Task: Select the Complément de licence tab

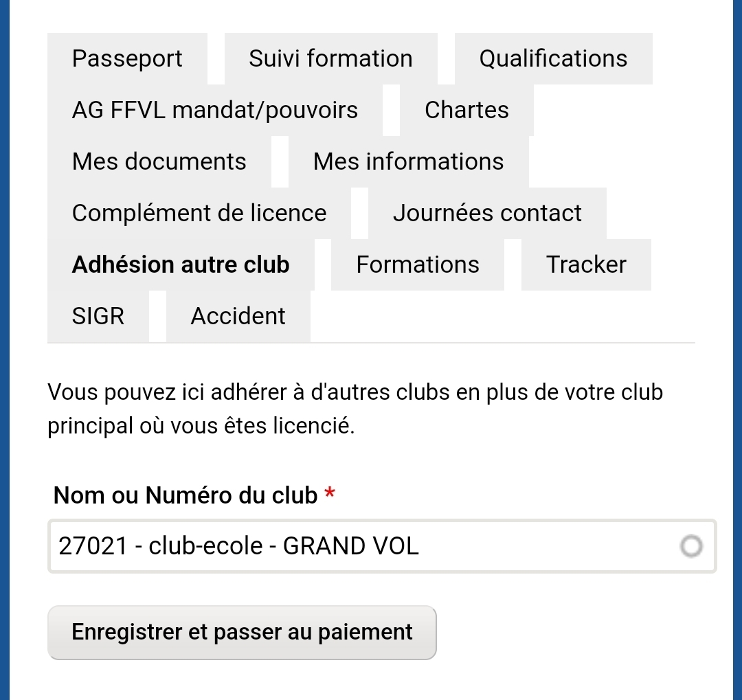Action: coord(199,213)
